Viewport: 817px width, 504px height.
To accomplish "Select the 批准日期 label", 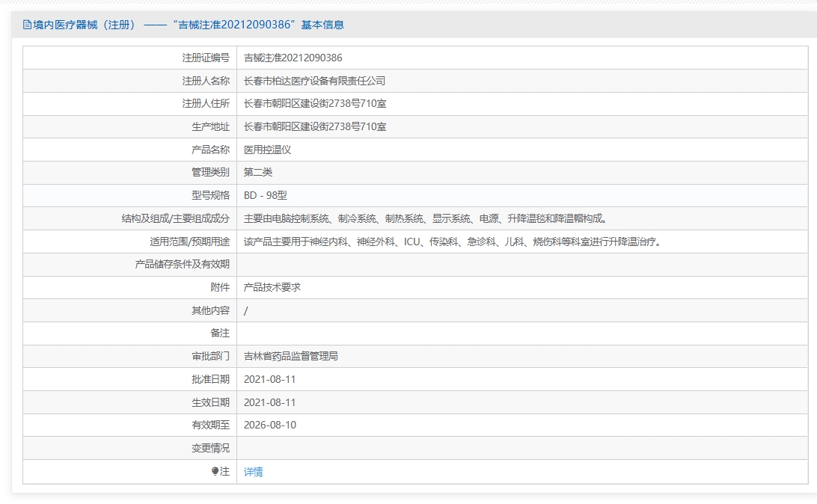I will tap(210, 379).
